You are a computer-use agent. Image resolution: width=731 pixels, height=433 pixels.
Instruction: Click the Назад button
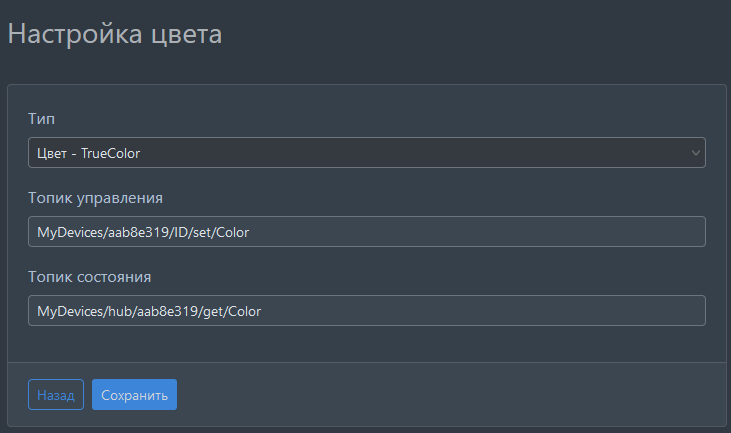(56, 395)
